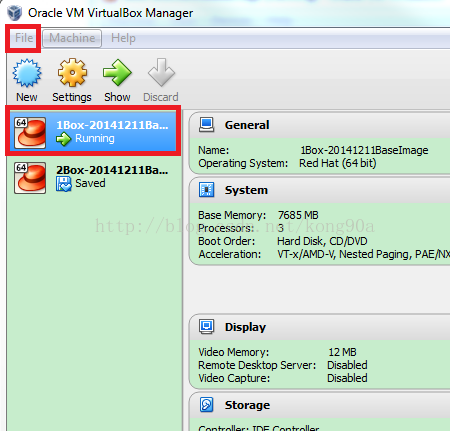
Task: Click the Red Hat icon of 1Box VM
Action: click(30, 133)
